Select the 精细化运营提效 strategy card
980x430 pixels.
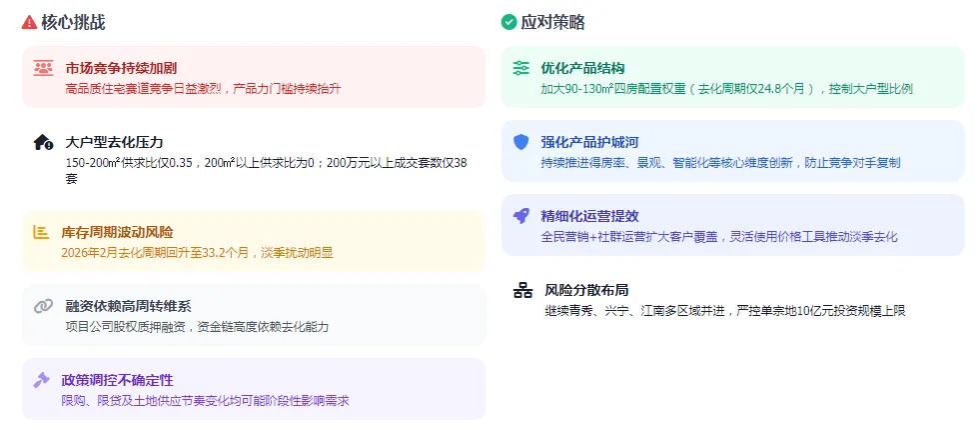click(732, 225)
